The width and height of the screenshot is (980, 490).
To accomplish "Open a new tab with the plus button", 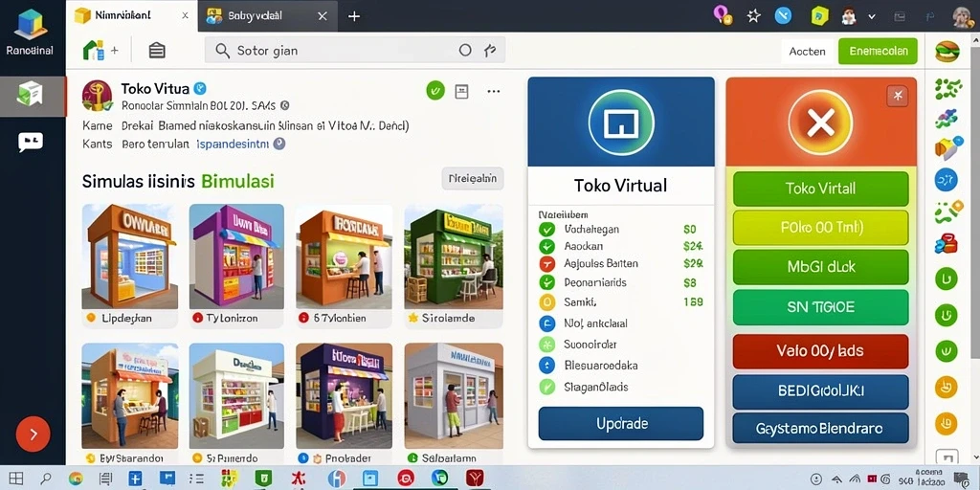I will [x=354, y=16].
